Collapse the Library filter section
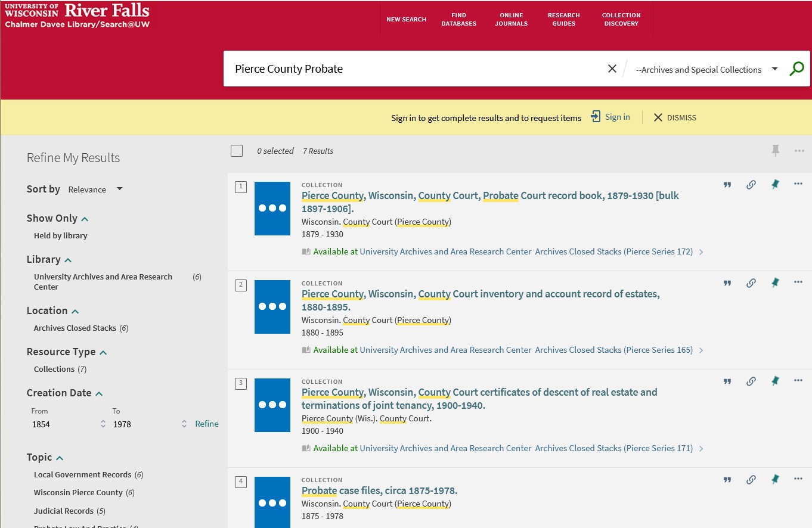Screen dimensions: 812x528 tap(49, 259)
